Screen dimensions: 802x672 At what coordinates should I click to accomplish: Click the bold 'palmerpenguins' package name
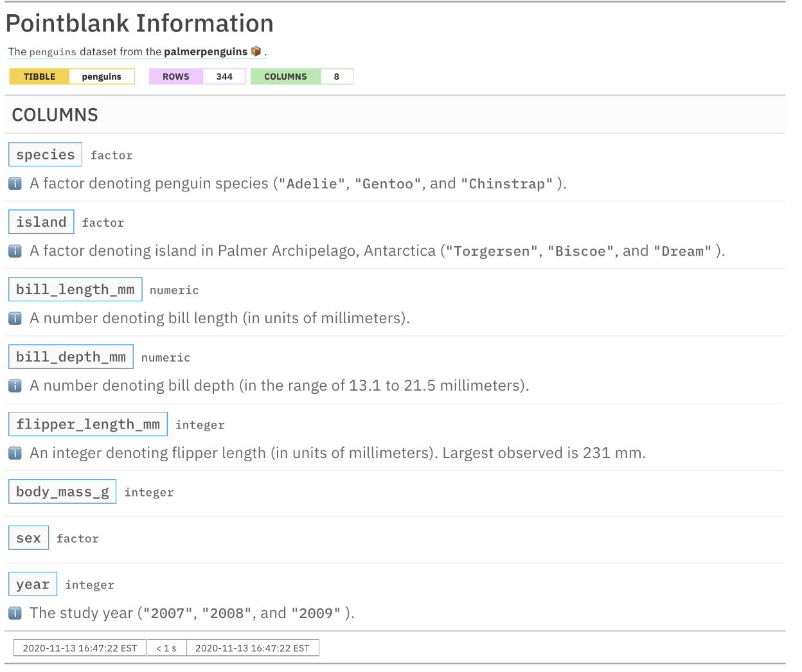pos(206,51)
